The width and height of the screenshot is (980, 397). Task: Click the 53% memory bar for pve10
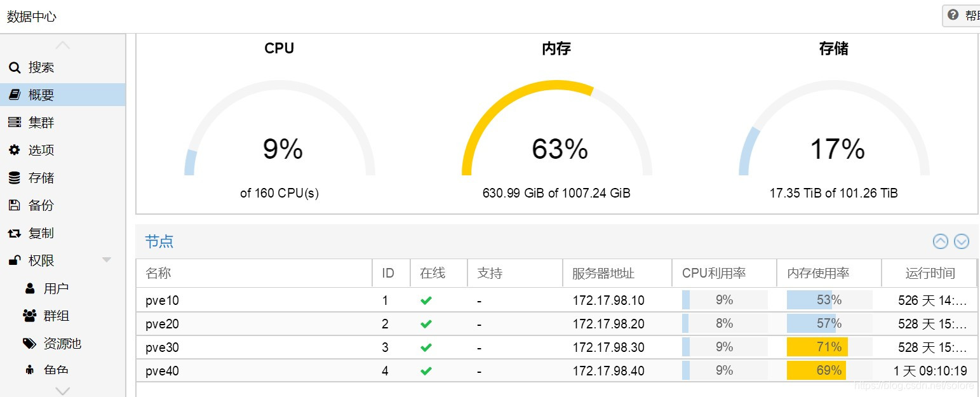point(829,300)
